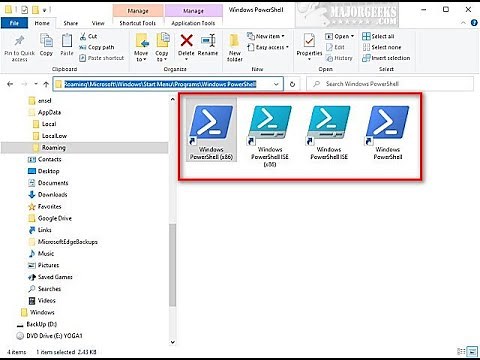Click the Paste icon
Image resolution: width=480 pixels, height=360 pixels.
point(67,41)
